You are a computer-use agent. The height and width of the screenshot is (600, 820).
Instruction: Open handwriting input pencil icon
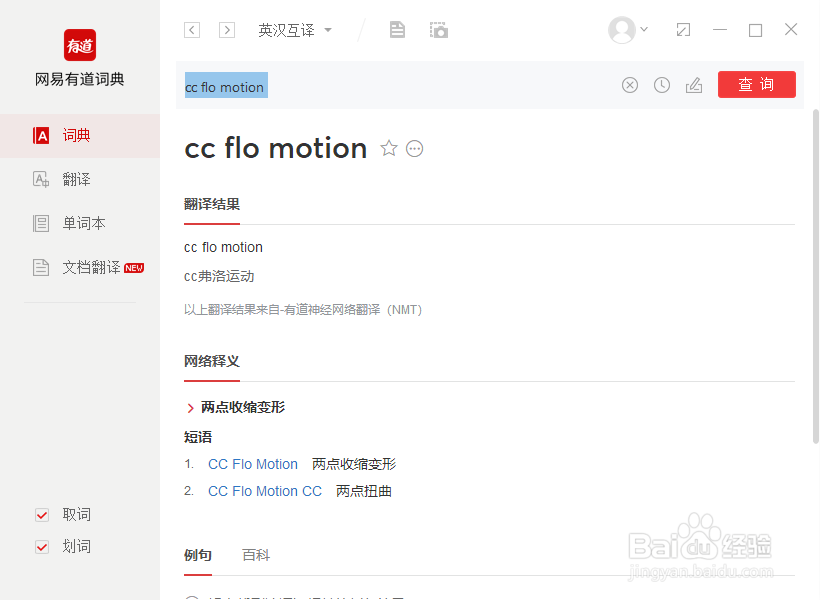[x=694, y=85]
